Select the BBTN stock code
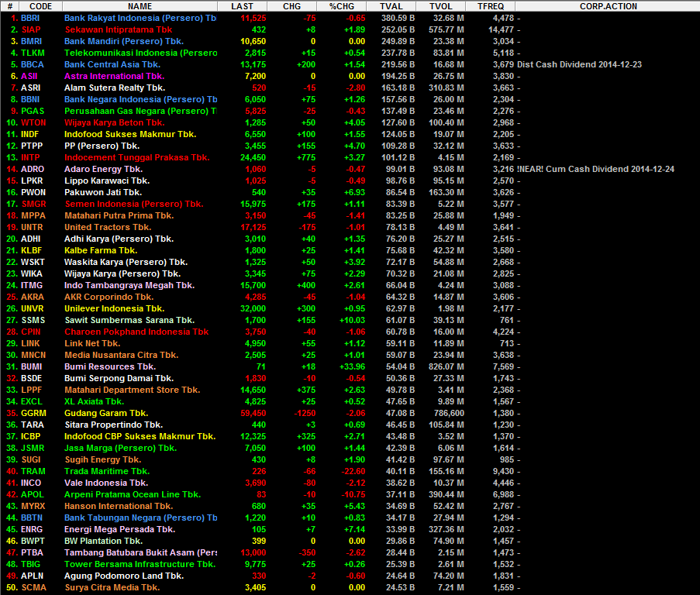Viewport: 700px width, 595px height. (x=32, y=518)
